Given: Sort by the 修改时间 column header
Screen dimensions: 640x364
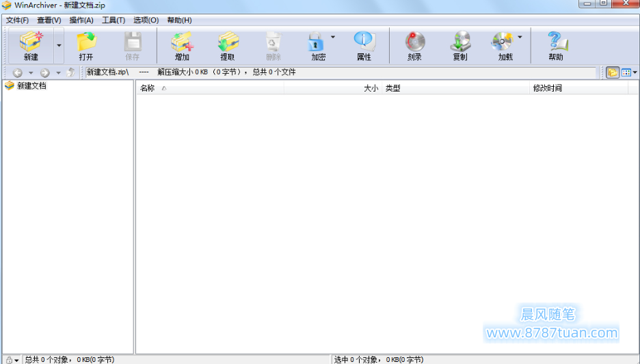Looking at the screenshot, I should [x=578, y=88].
